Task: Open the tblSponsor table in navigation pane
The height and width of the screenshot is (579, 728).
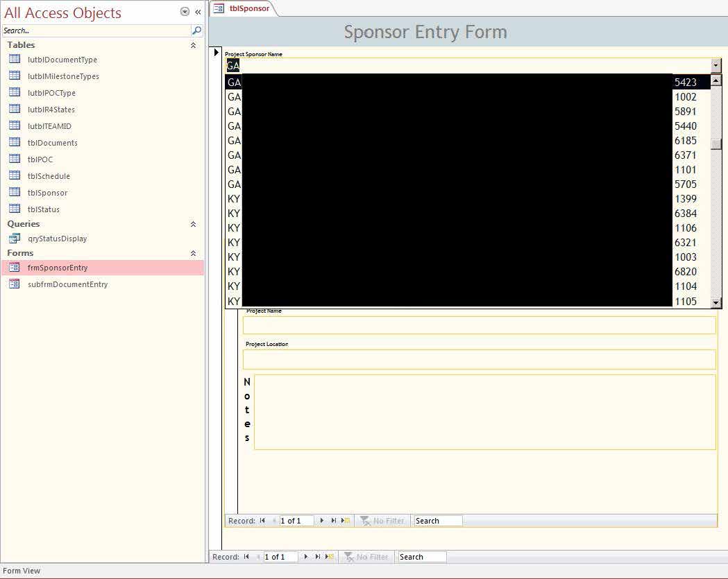Action: tap(47, 193)
